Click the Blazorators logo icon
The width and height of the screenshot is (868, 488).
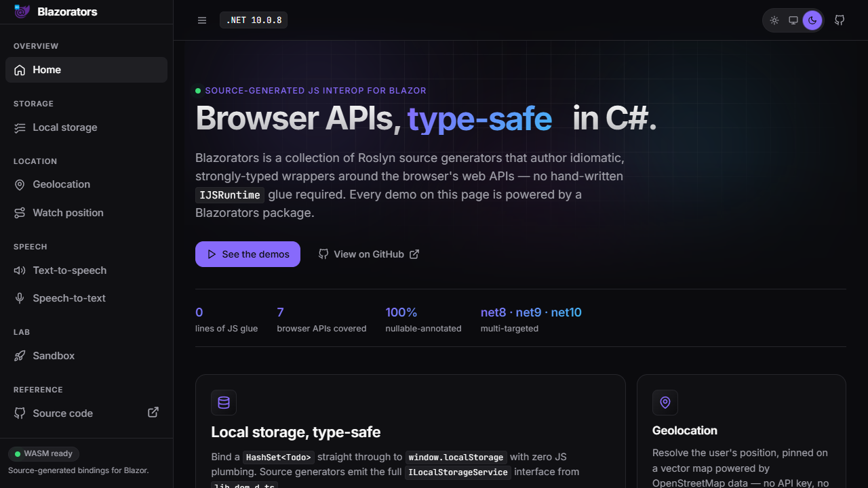click(x=22, y=11)
